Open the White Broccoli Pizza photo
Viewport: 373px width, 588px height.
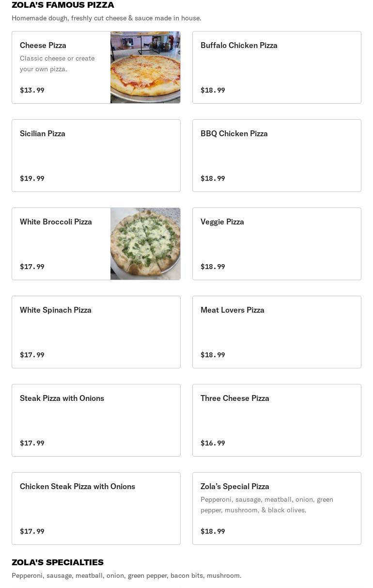(x=145, y=244)
